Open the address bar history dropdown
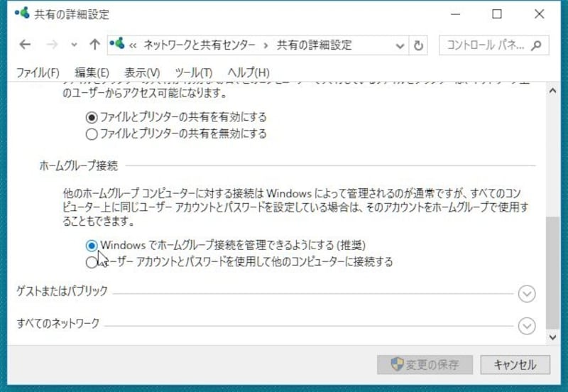This screenshot has width=568, height=392. pos(400,45)
